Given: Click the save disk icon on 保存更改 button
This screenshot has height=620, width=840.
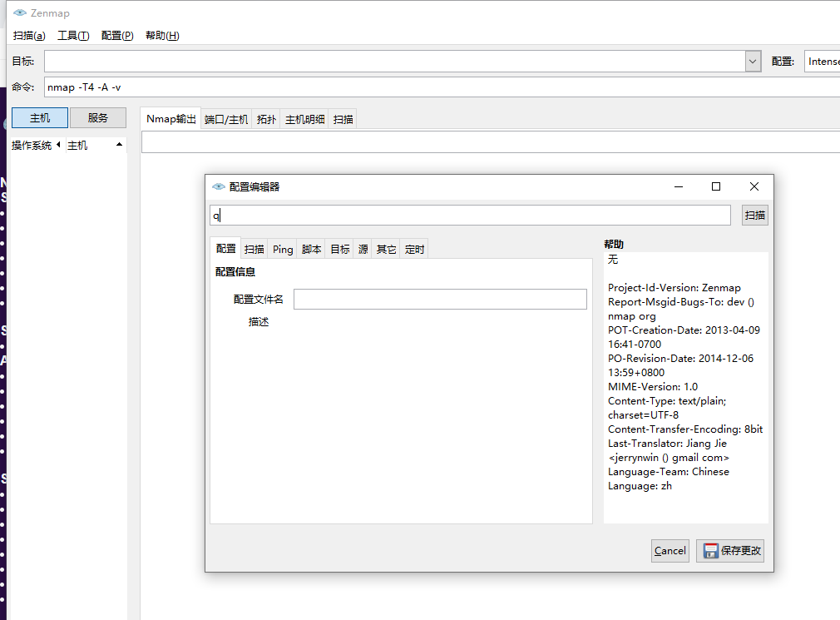Looking at the screenshot, I should pos(711,551).
